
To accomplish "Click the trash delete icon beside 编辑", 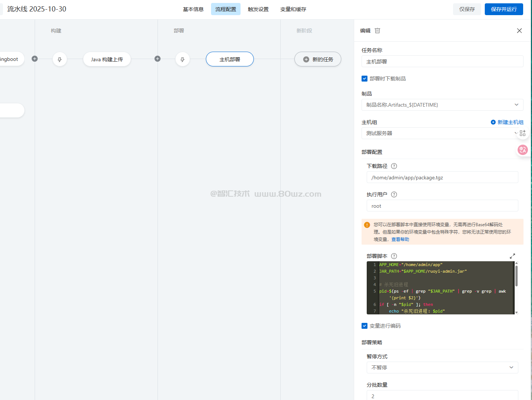I will (x=377, y=31).
